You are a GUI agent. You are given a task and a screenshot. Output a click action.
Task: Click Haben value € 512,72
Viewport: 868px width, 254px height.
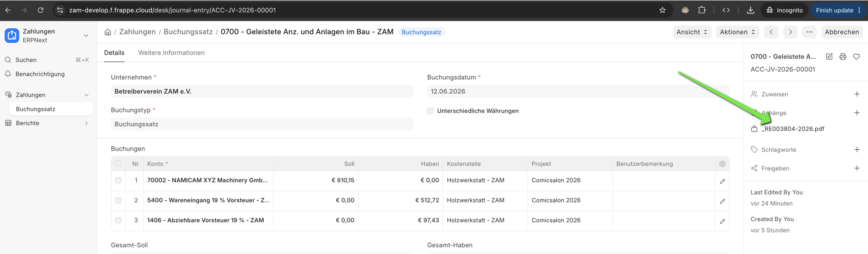pyautogui.click(x=427, y=200)
